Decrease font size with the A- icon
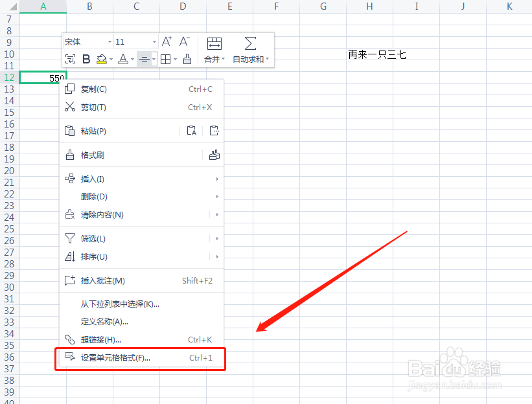The width and height of the screenshot is (532, 404). pyautogui.click(x=183, y=41)
